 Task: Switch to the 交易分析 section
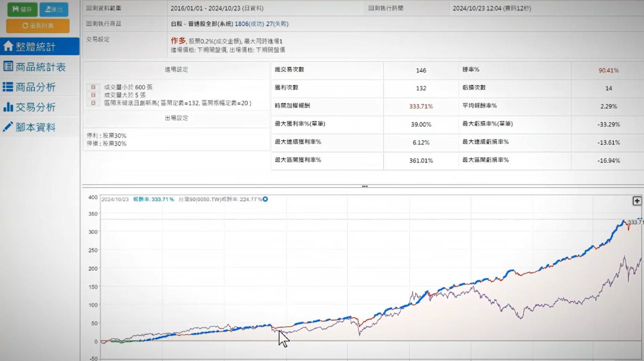(x=35, y=107)
